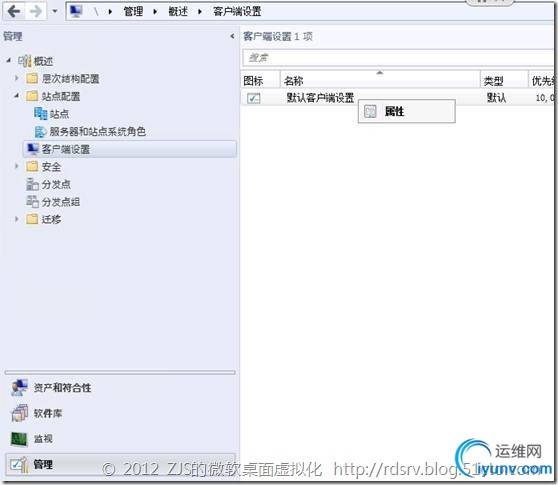Collapse the 站点配置 folder
Viewport: 558px width, 485px height.
16,95
